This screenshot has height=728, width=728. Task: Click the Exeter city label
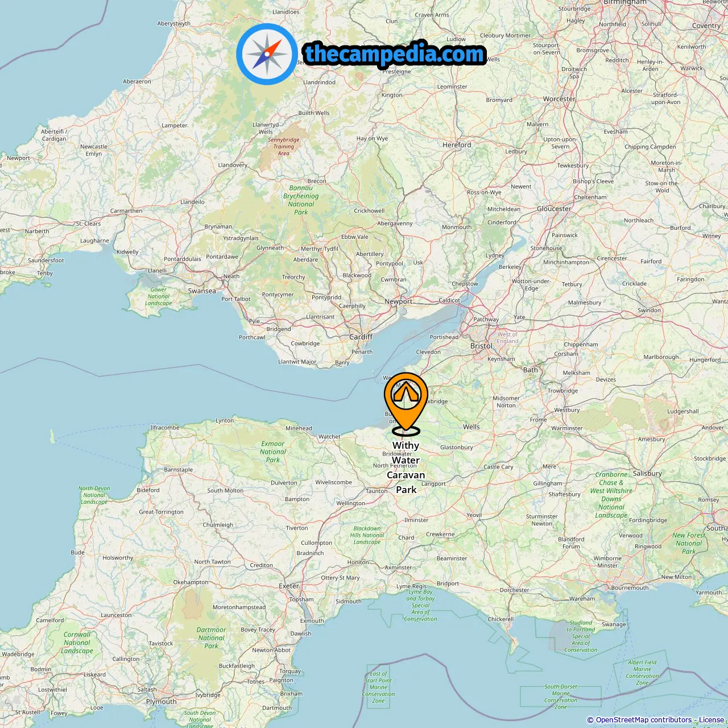click(289, 586)
